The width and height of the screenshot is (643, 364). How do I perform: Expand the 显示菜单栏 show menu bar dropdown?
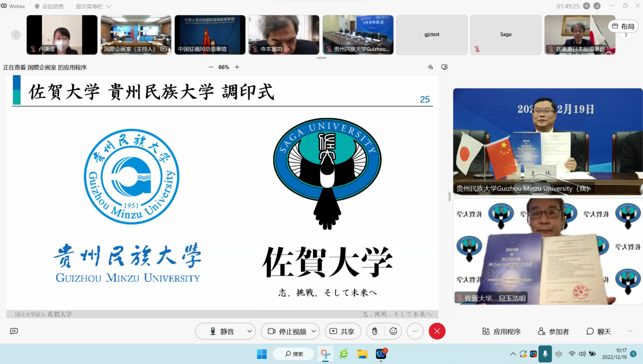pos(93,6)
